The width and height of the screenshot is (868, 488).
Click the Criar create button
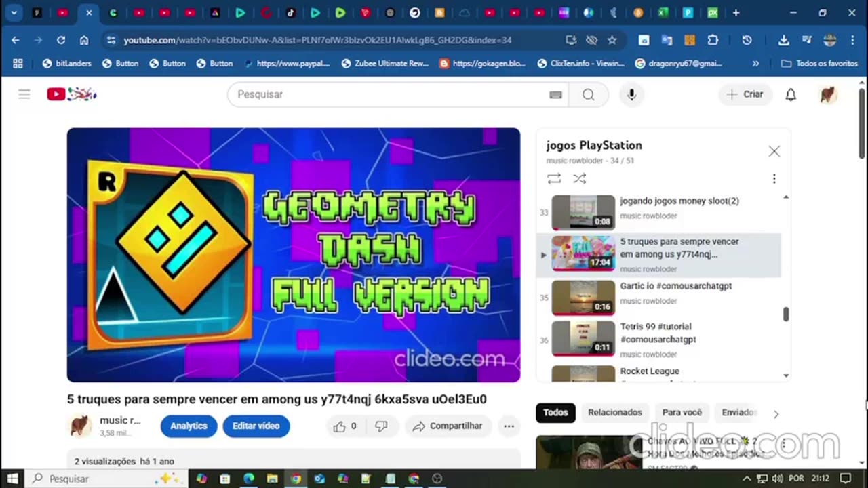coord(745,94)
